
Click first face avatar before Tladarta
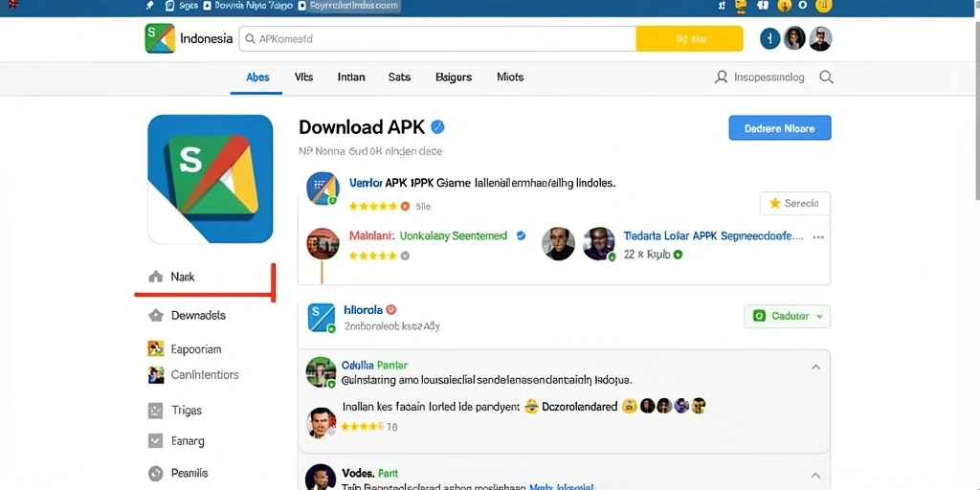coord(558,244)
